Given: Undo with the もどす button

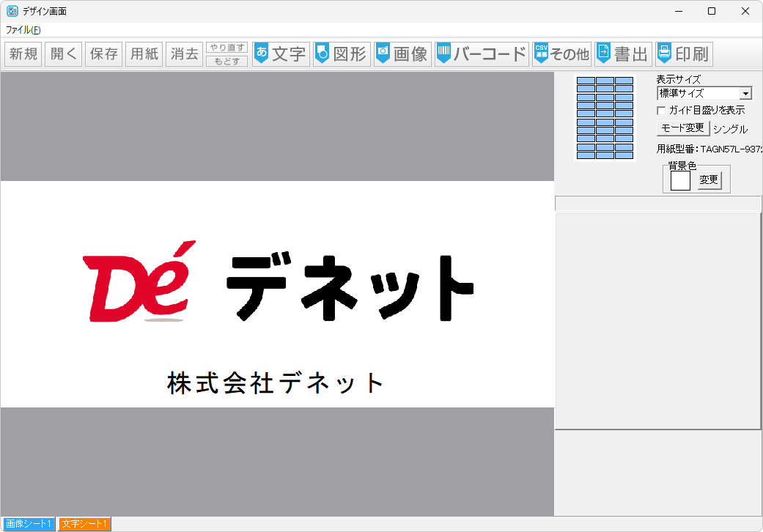Looking at the screenshot, I should tap(226, 61).
